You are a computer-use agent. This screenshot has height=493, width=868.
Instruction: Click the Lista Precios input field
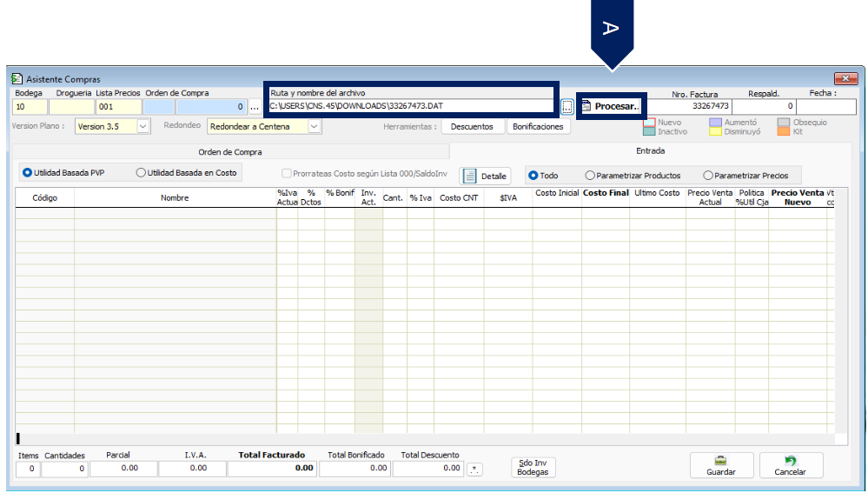coord(118,106)
